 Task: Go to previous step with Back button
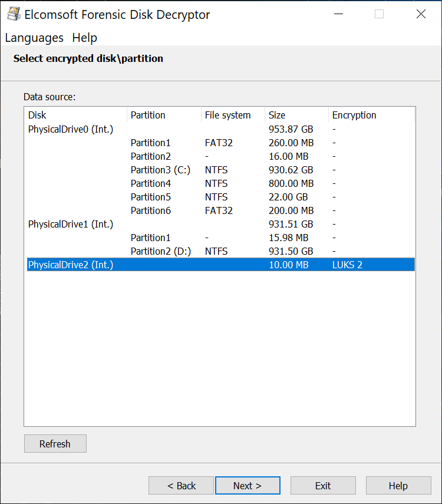click(181, 486)
